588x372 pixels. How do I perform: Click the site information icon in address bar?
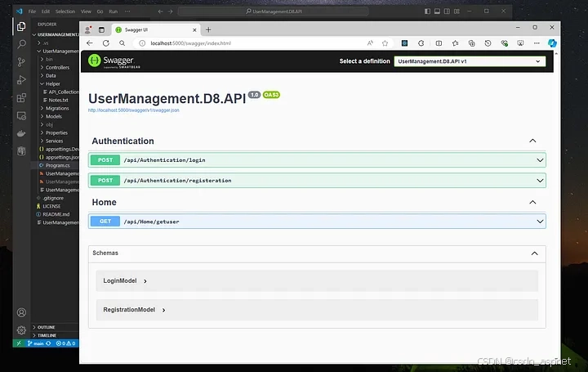[x=142, y=43]
